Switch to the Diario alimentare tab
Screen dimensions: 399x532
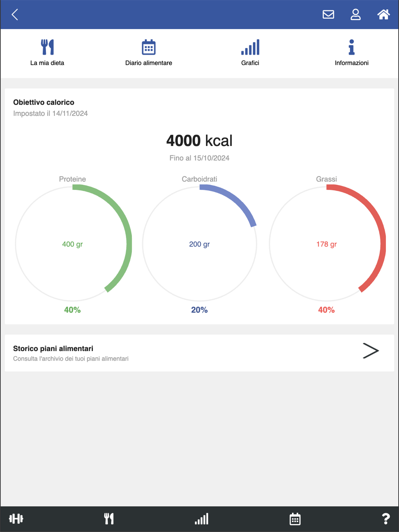tap(149, 53)
